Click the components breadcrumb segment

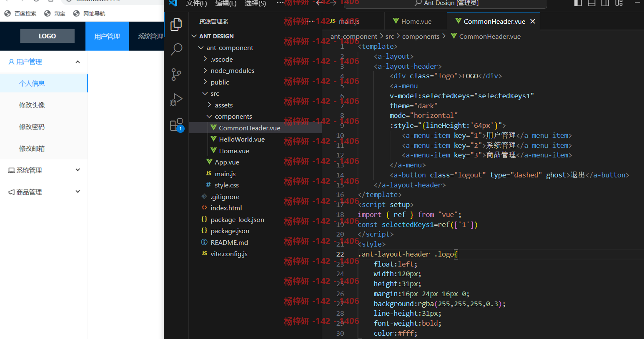(x=421, y=36)
